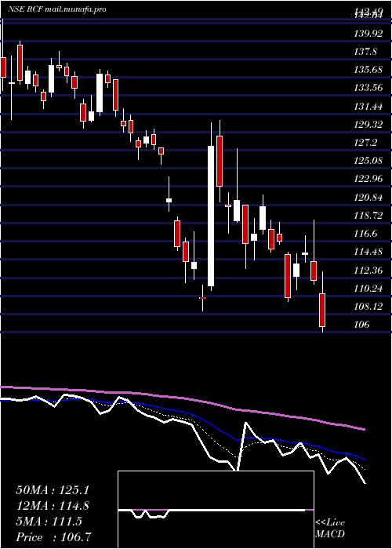392x549 pixels.
Task: Click the 137.8 price axis label
Action: coord(365,52)
